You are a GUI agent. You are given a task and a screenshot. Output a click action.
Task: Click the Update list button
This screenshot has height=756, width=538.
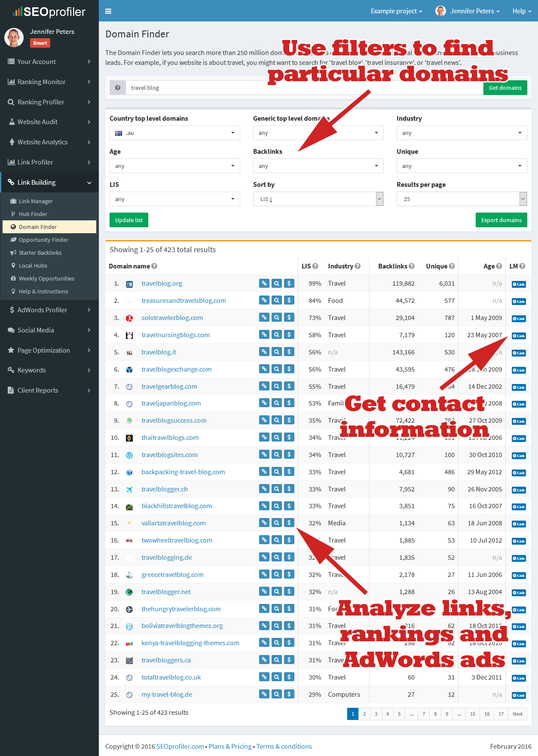129,220
